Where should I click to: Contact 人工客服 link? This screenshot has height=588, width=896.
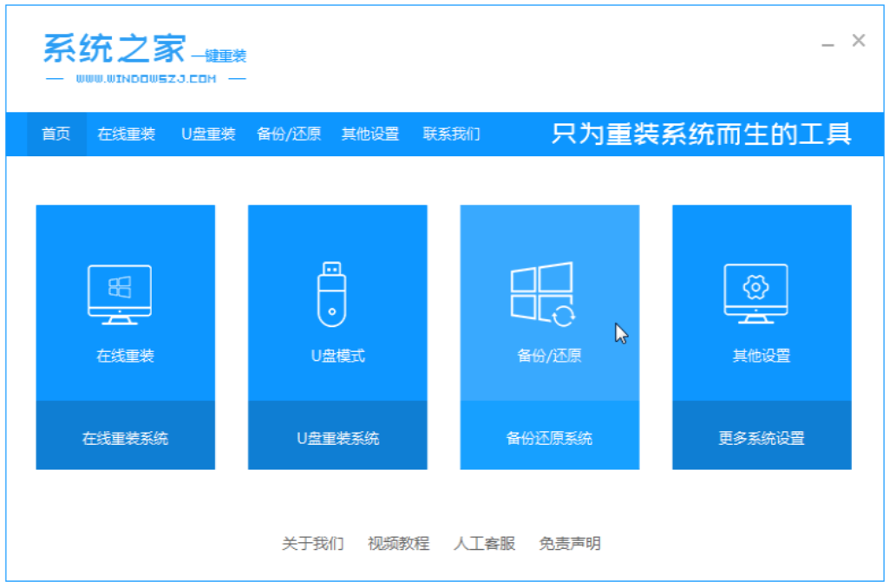(x=485, y=544)
